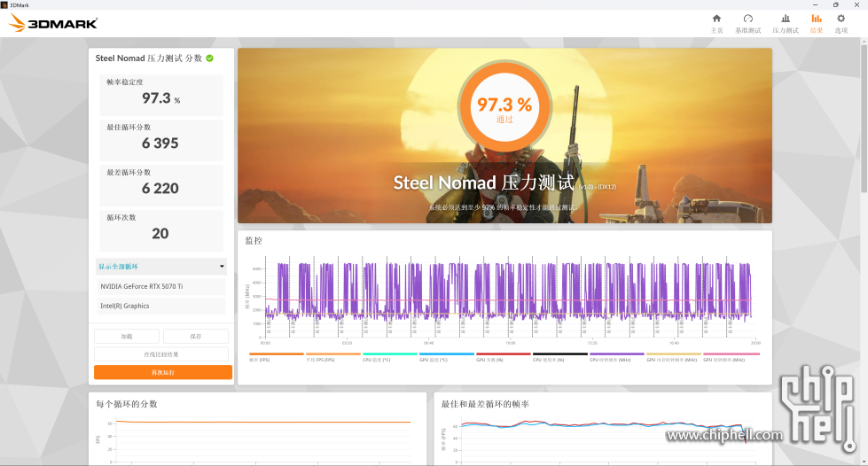The image size is (868, 466).
Task: Click the 每个循环的分数 chart heading
Action: [x=126, y=404]
